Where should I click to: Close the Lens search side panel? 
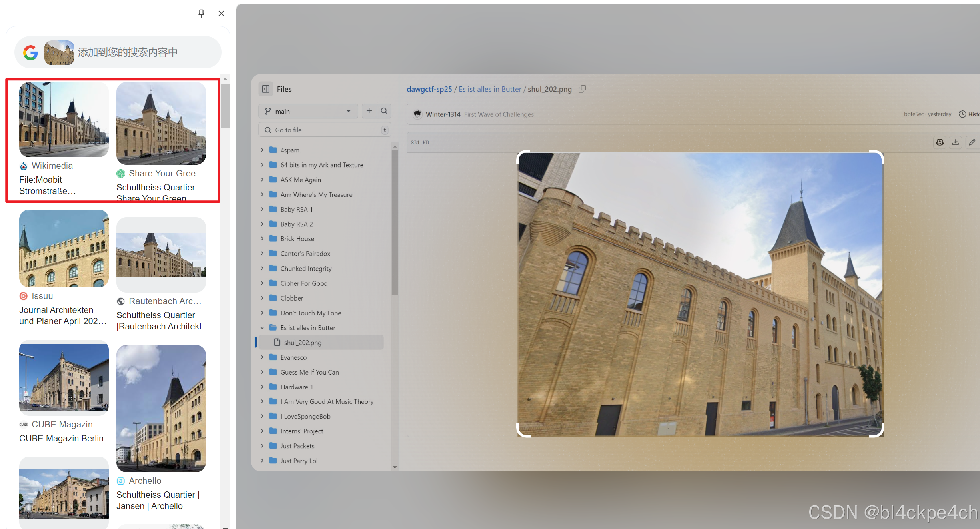point(221,13)
